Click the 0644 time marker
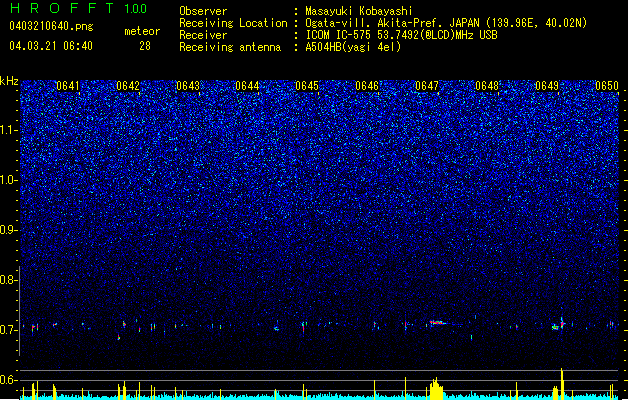Image resolution: width=629 pixels, height=400 pixels. 247,86
